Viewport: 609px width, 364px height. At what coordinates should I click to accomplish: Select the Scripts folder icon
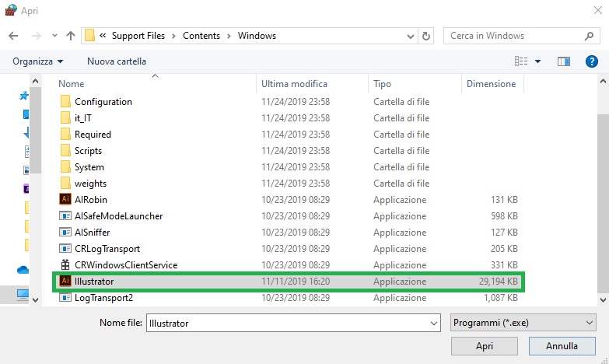65,150
